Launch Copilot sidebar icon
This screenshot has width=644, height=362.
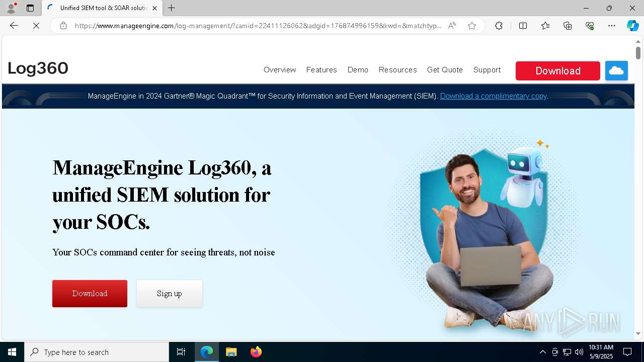click(x=632, y=26)
